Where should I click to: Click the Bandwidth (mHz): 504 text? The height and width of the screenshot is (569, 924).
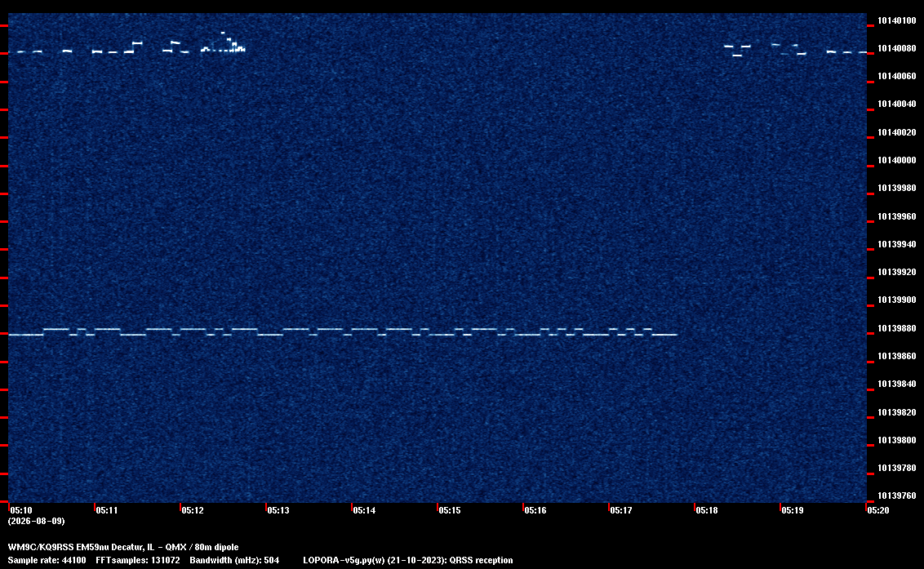pos(234,560)
